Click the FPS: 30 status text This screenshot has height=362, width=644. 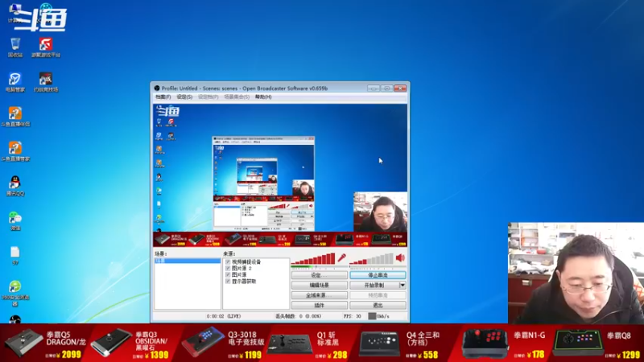[x=353, y=316]
